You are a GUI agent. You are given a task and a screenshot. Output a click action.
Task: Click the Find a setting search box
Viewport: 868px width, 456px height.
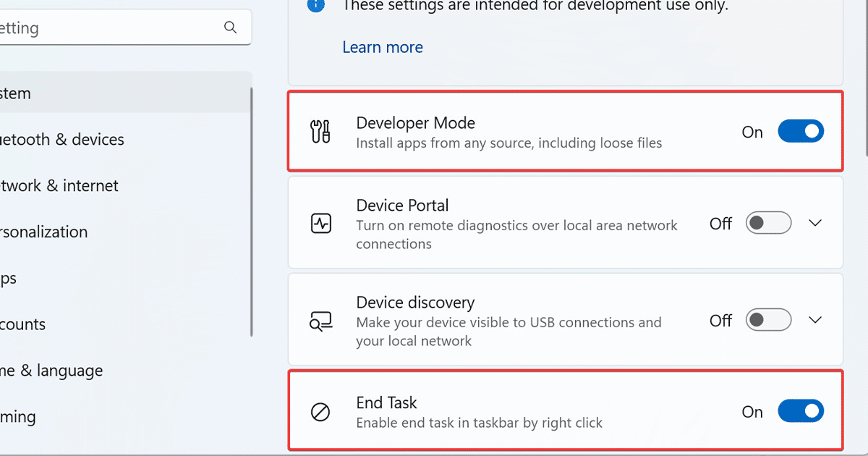(109, 28)
